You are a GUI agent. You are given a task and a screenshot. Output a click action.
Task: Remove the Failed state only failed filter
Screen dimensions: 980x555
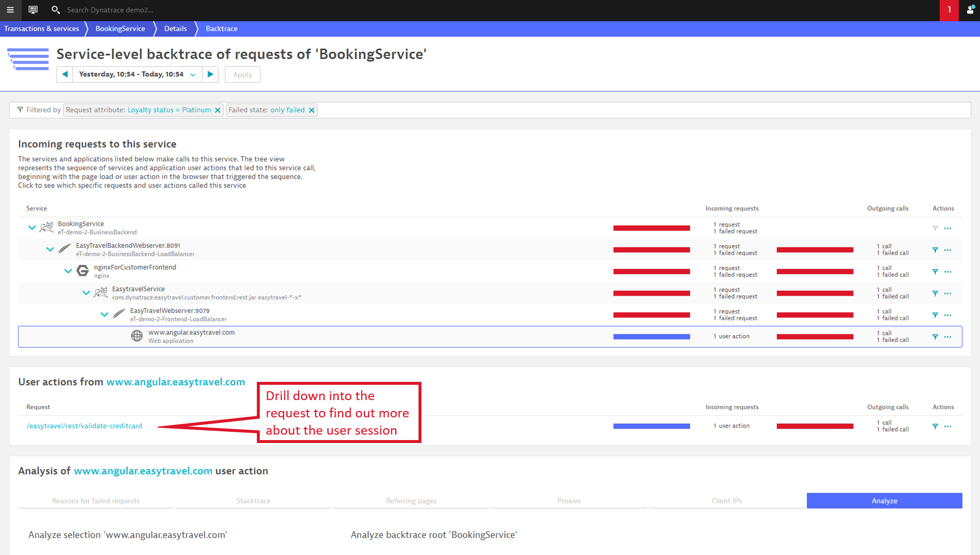coord(312,110)
